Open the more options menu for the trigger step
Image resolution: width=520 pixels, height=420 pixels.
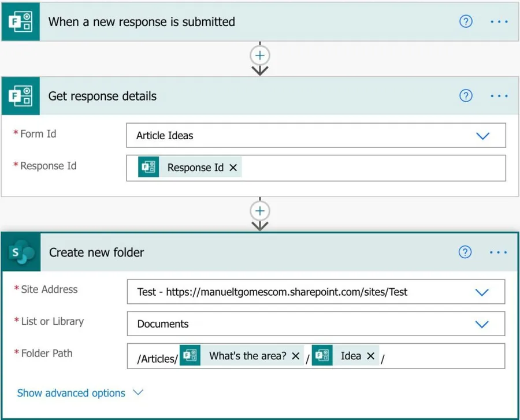[x=499, y=21]
